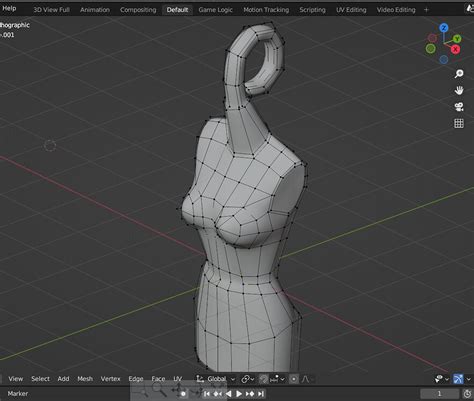Toggle viewport overlays button

(439, 379)
